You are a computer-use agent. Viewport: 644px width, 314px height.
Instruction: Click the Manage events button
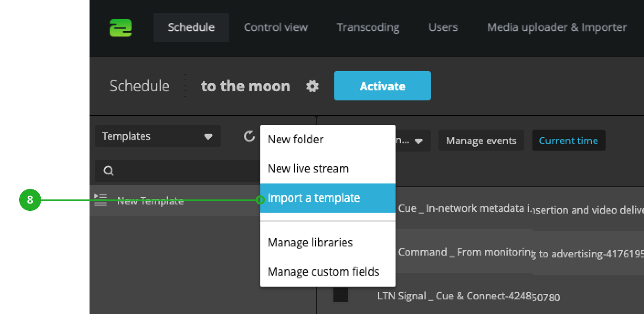481,141
